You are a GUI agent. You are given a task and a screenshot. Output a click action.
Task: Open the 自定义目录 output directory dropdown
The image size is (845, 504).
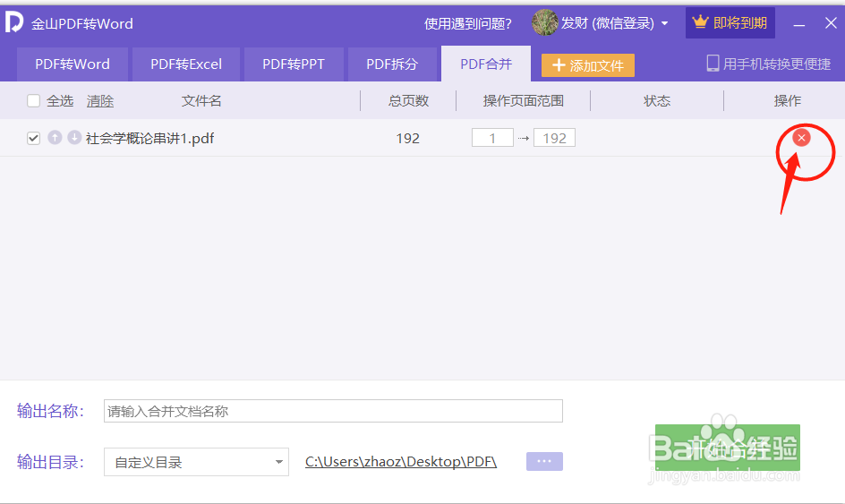[196, 462]
